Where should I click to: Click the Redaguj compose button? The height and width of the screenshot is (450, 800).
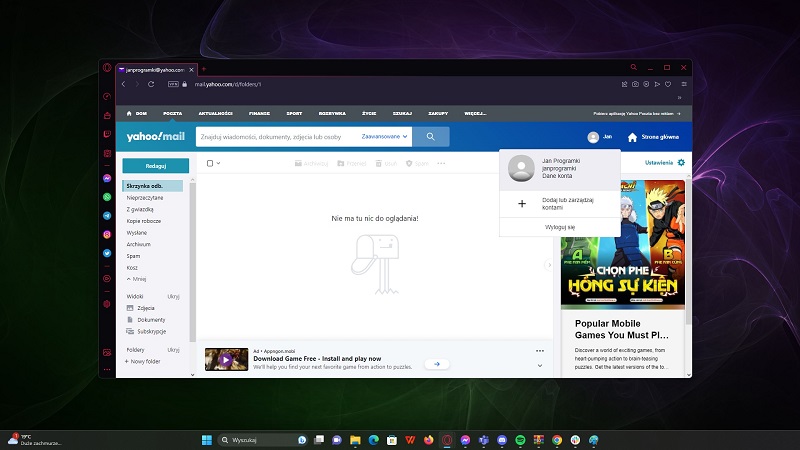156,166
